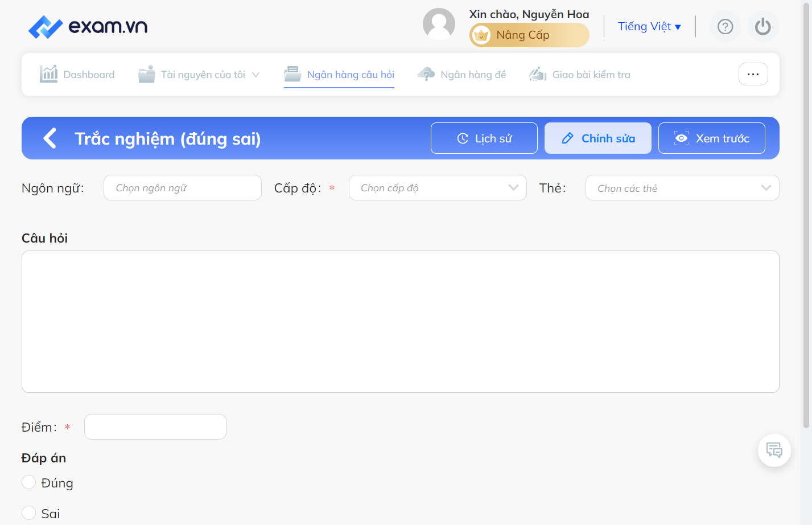Click the crown upgrade icon

click(481, 35)
